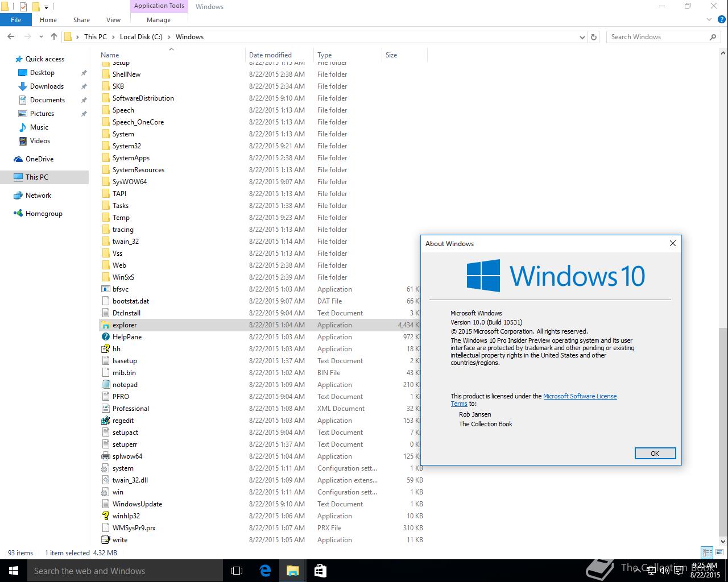Click the bfsvc application icon
Screen dimensions: 728x582
(x=106, y=289)
